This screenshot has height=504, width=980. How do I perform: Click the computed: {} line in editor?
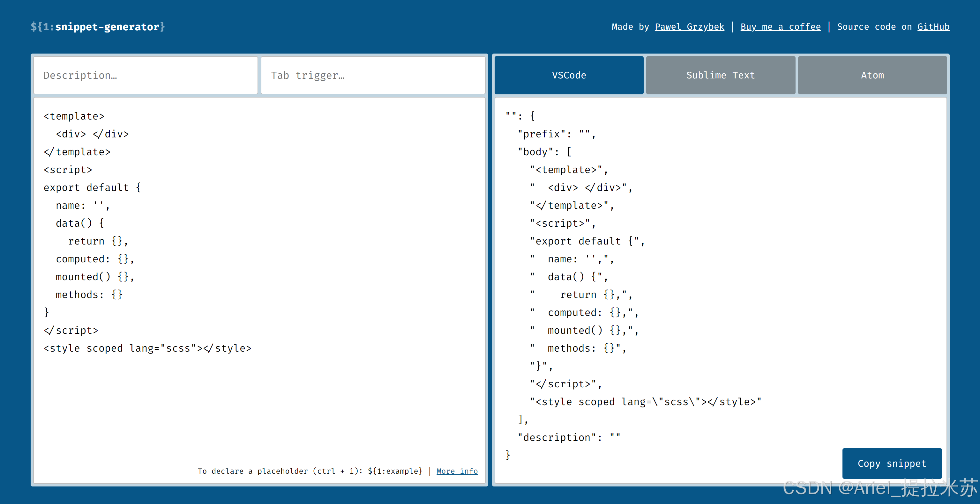pos(95,259)
